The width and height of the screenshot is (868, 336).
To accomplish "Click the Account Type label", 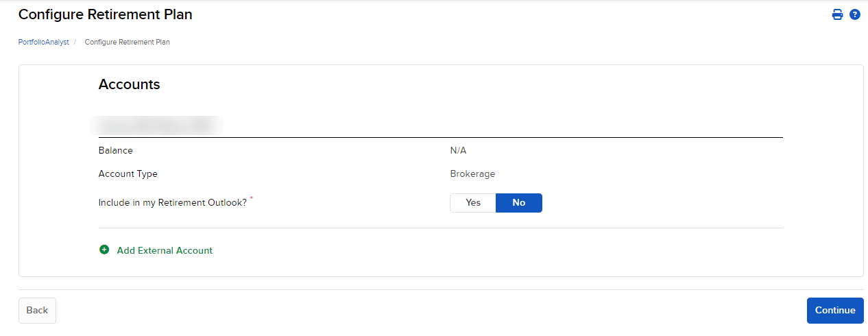I will click(128, 173).
